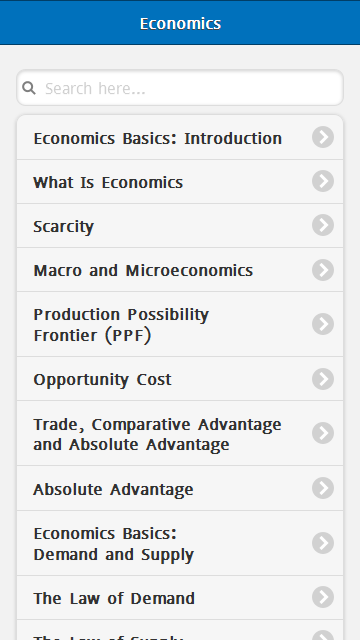Open Economics Basics: Demand and Supply
The width and height of the screenshot is (360, 640).
[180, 543]
